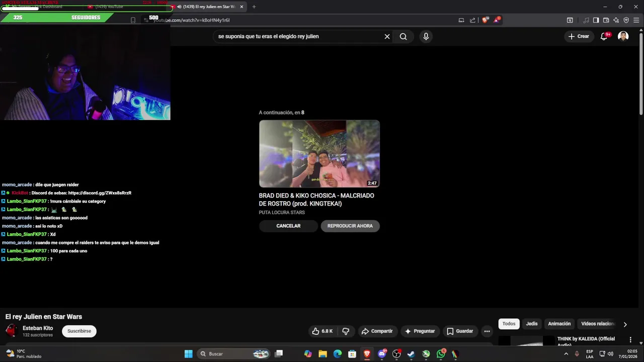Click the address bar URL
This screenshot has width=644, height=362.
click(192, 20)
